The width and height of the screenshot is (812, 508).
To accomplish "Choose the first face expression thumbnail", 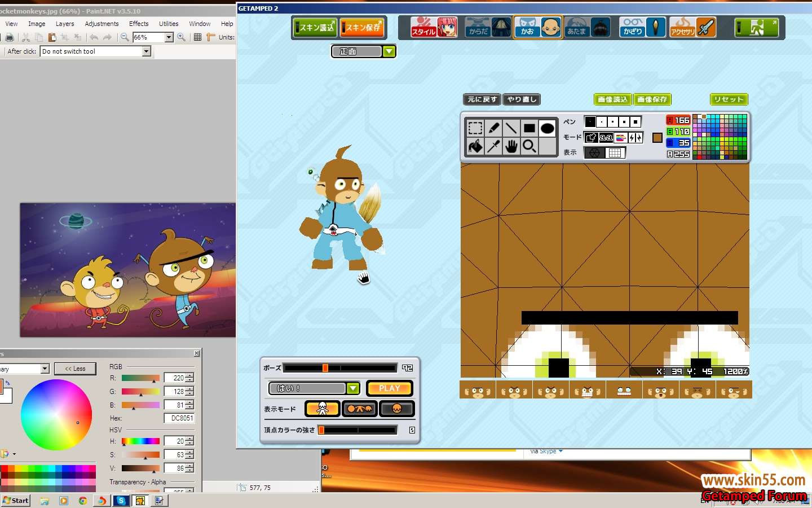I will (478, 391).
